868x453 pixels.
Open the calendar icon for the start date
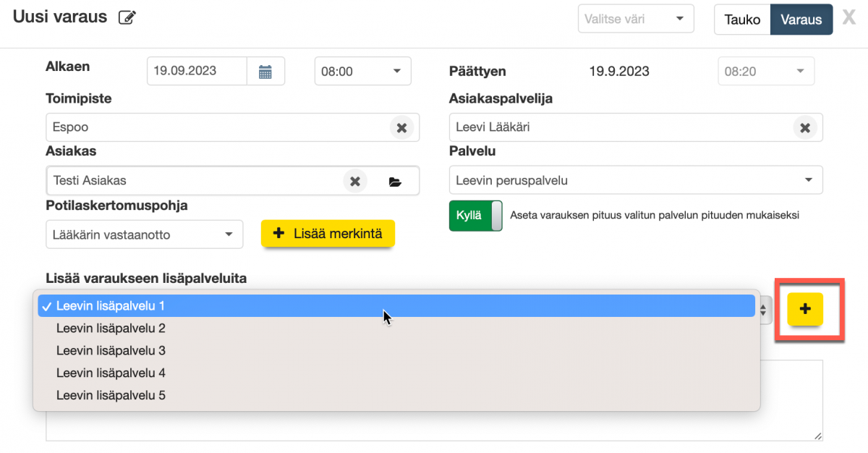coord(265,71)
